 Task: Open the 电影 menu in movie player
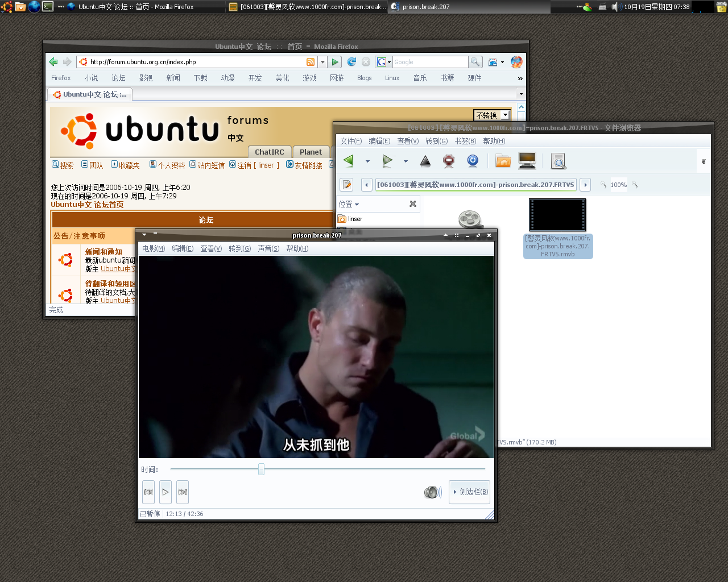point(154,248)
